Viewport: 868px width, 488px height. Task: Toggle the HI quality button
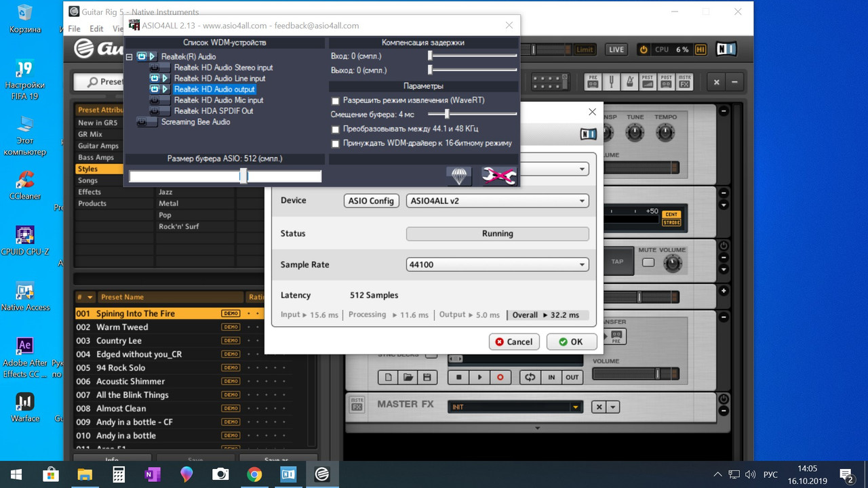coord(701,49)
